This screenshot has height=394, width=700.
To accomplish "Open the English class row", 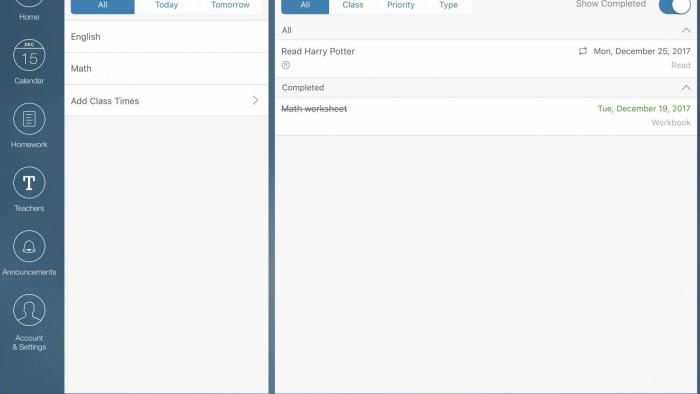I will [x=167, y=37].
